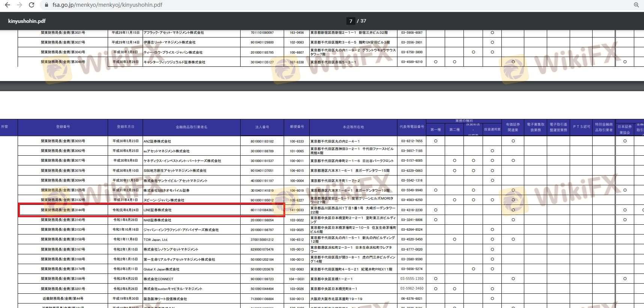644x308 pixels.
Task: Open site info via lock icon
Action: tap(47, 5)
